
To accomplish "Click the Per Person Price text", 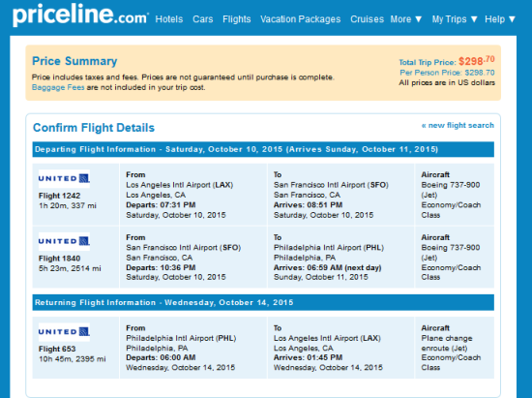I will point(447,73).
